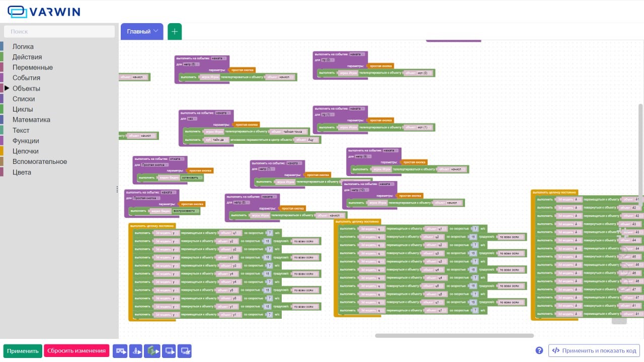The width and height of the screenshot is (644, 362).
Task: Open the "воспроизвести" video action dropdown
Action: click(x=186, y=211)
